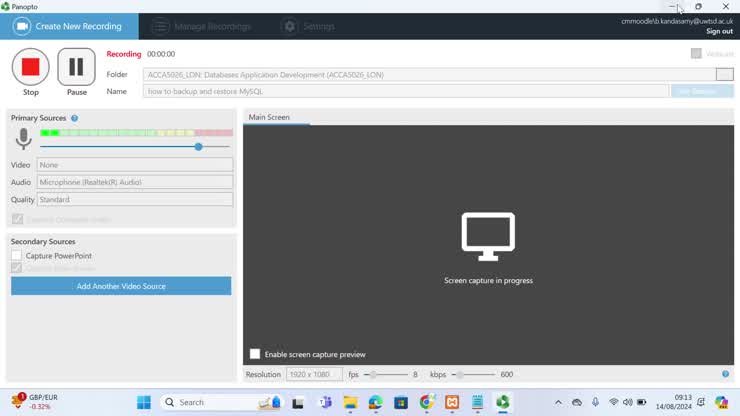740x416 pixels.
Task: Open Microsoft Teams from the taskbar
Action: (x=325, y=402)
